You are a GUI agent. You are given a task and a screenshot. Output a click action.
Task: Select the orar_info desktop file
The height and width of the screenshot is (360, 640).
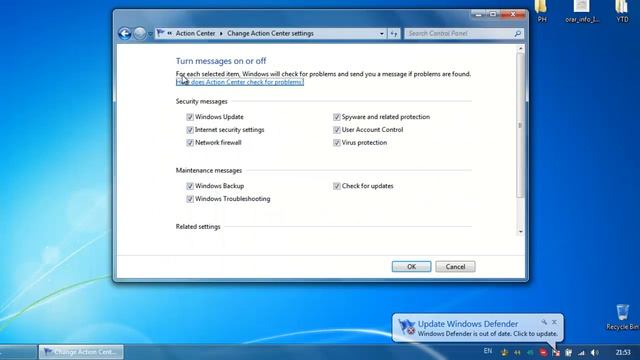tap(582, 11)
